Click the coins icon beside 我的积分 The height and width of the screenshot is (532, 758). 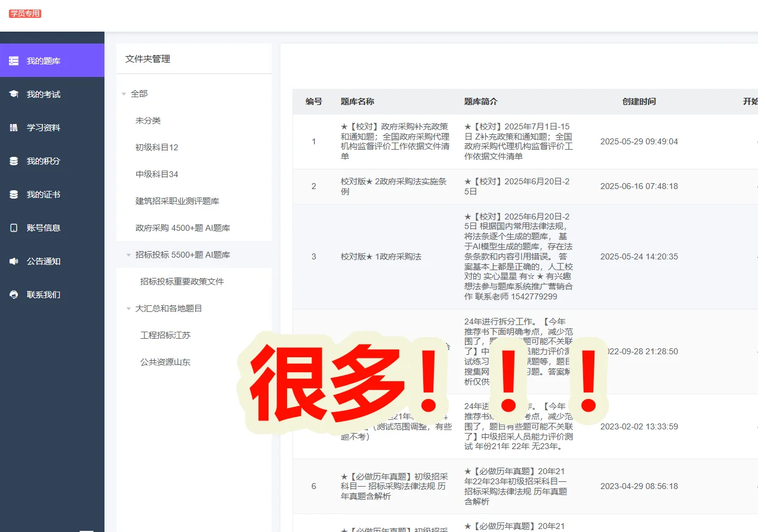point(13,160)
